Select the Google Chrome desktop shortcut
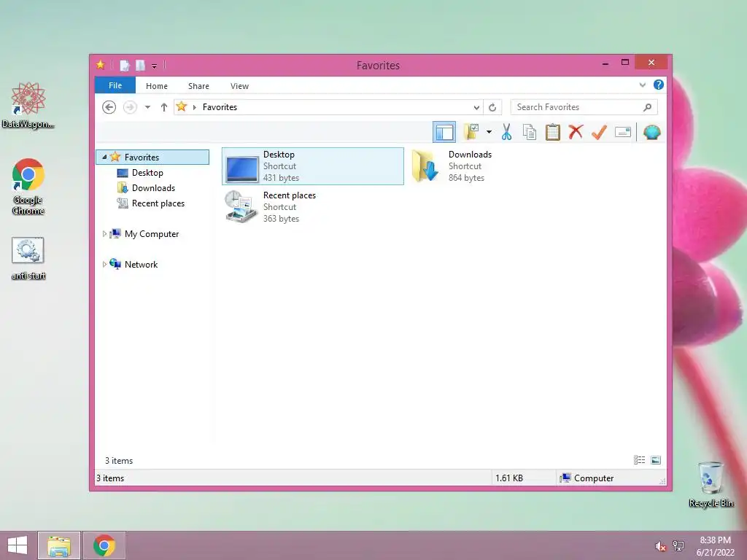747x560 pixels. [x=28, y=186]
